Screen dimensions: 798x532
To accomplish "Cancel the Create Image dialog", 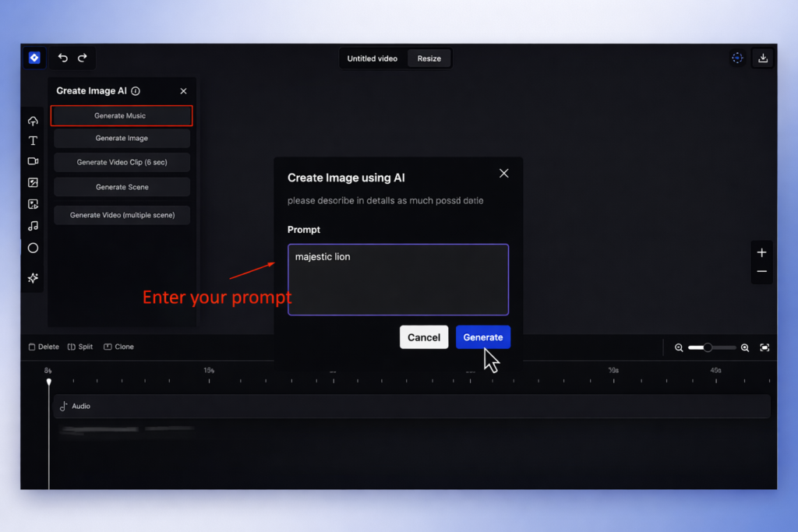I will click(x=424, y=337).
